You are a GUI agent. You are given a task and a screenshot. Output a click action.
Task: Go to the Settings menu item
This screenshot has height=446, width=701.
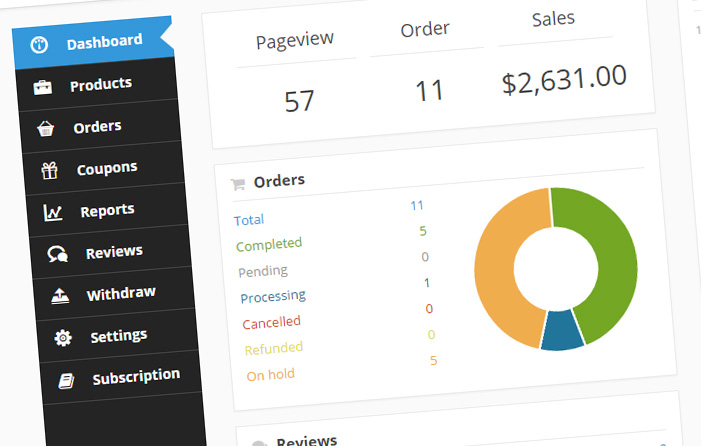click(118, 336)
